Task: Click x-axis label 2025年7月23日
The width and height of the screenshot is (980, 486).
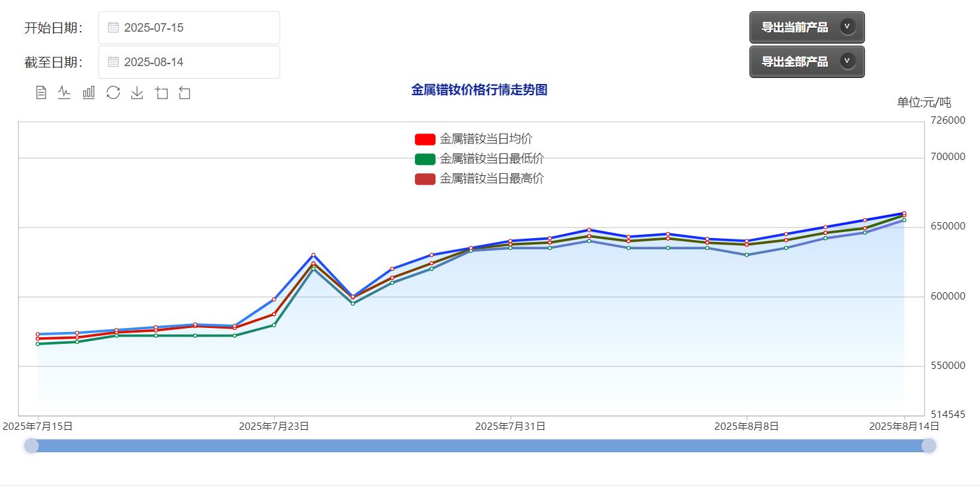Action: click(274, 426)
